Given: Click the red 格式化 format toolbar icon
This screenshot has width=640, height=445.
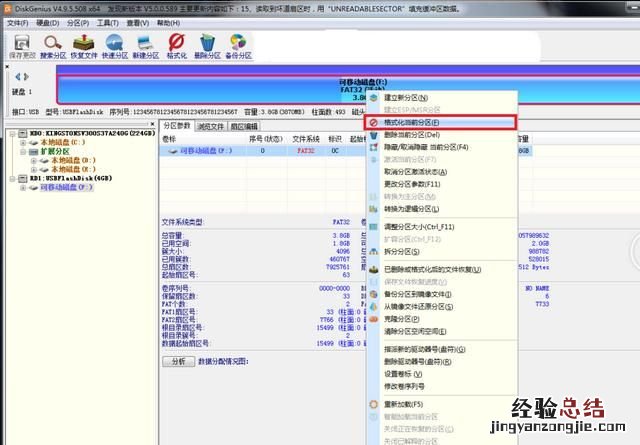Looking at the screenshot, I should [177, 46].
